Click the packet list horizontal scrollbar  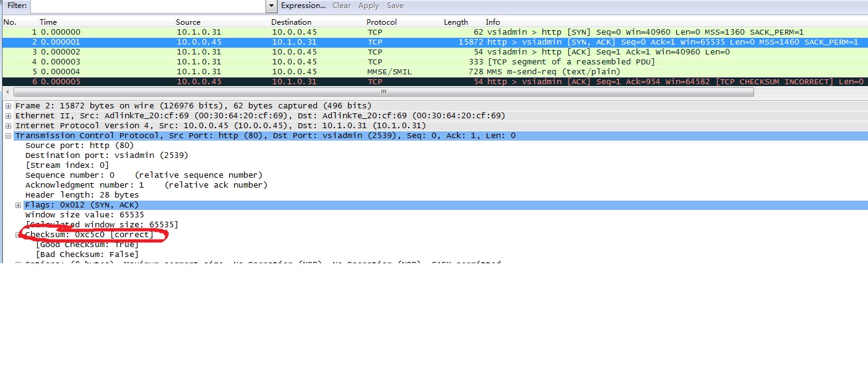384,92
